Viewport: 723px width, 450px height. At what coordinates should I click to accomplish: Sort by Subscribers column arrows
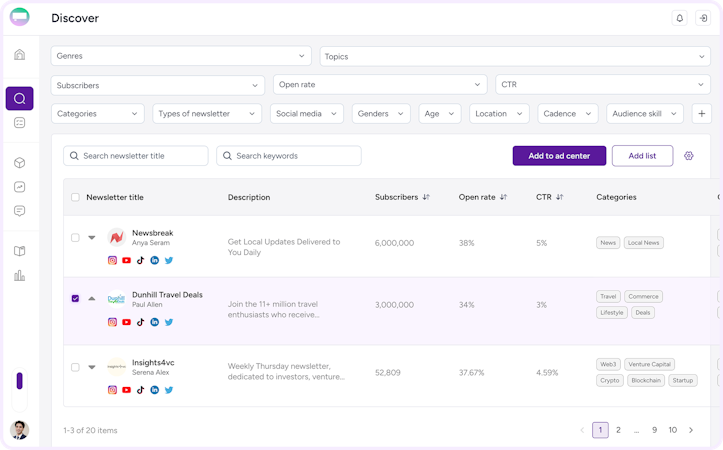click(426, 197)
